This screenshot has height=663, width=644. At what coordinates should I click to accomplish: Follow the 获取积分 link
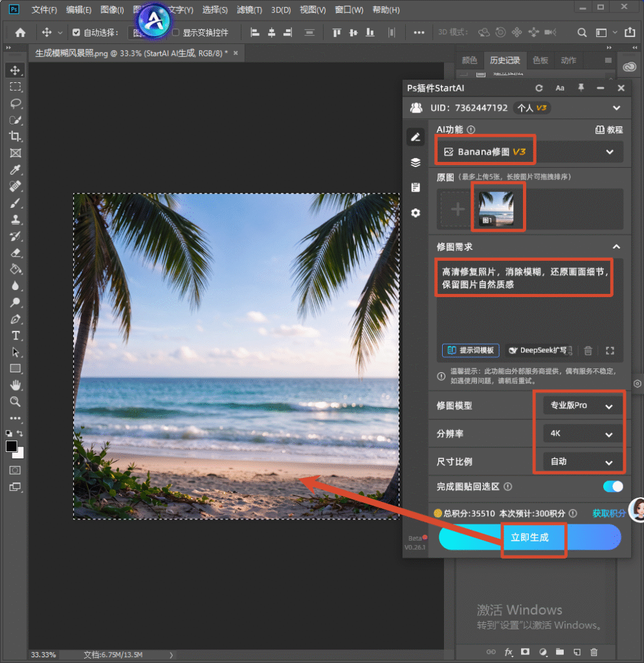(609, 513)
